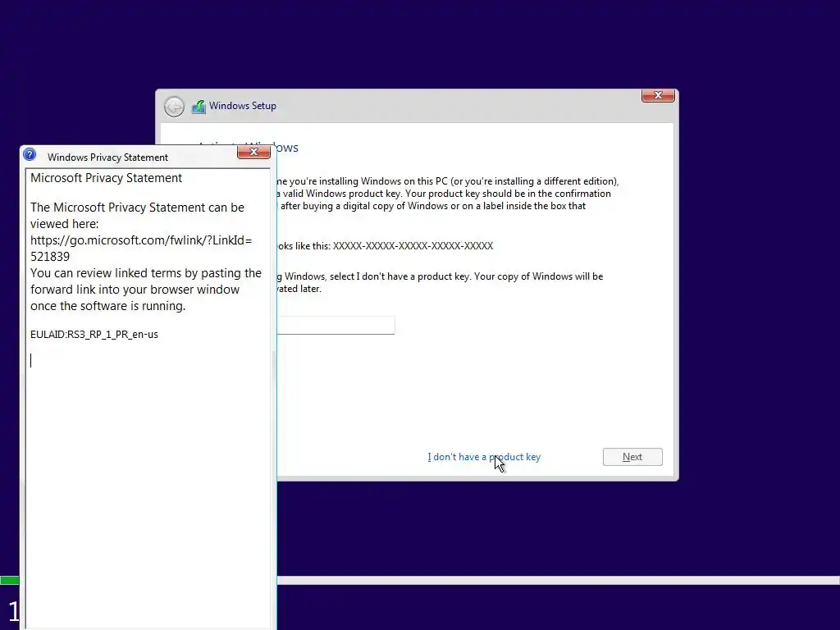
Task: Click the "once the software is running" line
Action: pos(107,306)
